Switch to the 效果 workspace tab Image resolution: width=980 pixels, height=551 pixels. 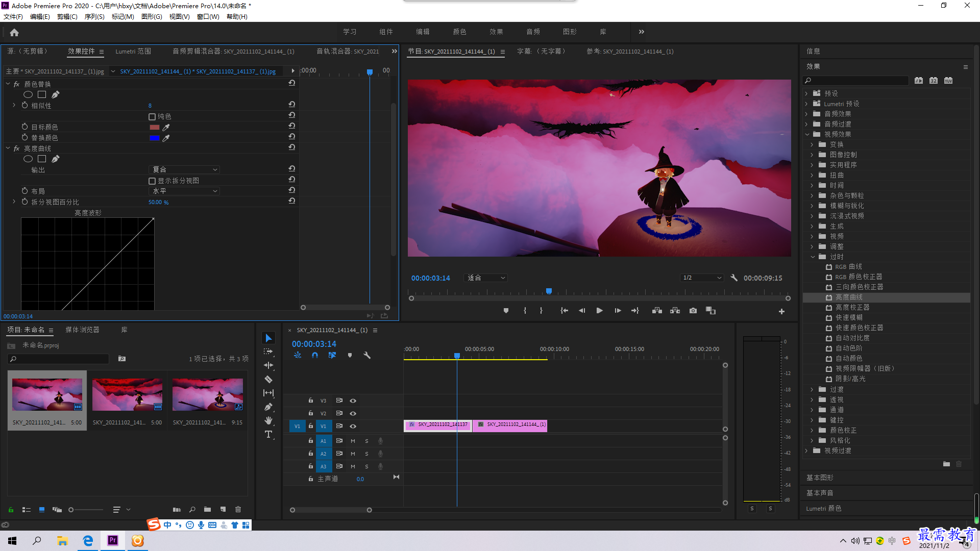[496, 32]
